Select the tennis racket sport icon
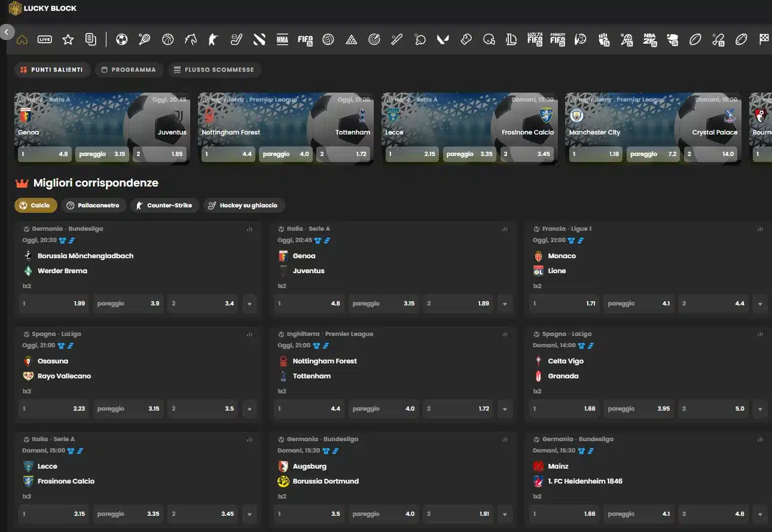The image size is (772, 532). click(x=144, y=39)
